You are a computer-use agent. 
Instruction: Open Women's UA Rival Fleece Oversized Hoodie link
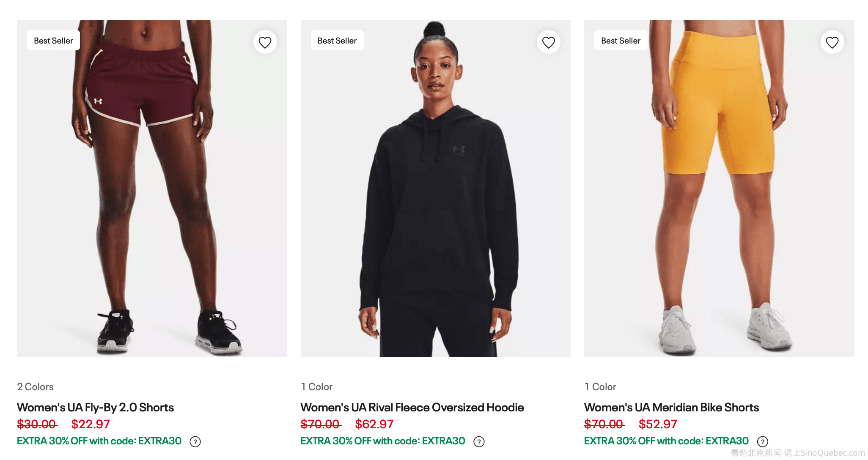412,407
